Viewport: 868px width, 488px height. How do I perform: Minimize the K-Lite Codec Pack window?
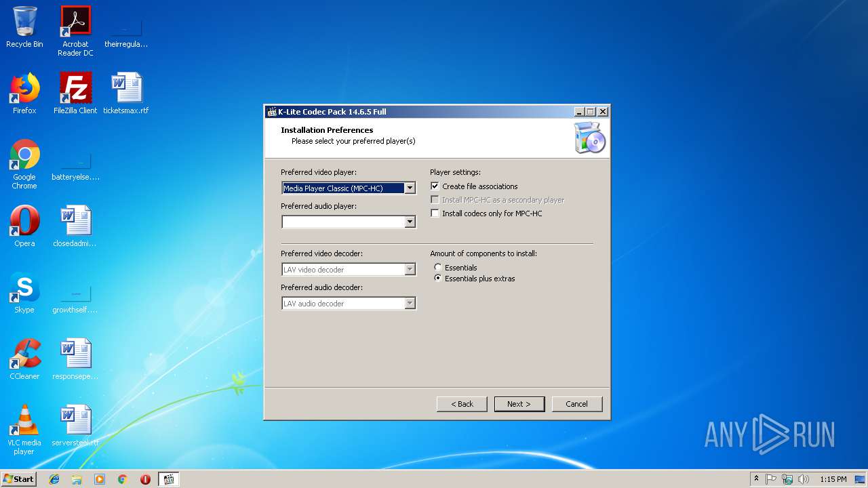pyautogui.click(x=579, y=112)
